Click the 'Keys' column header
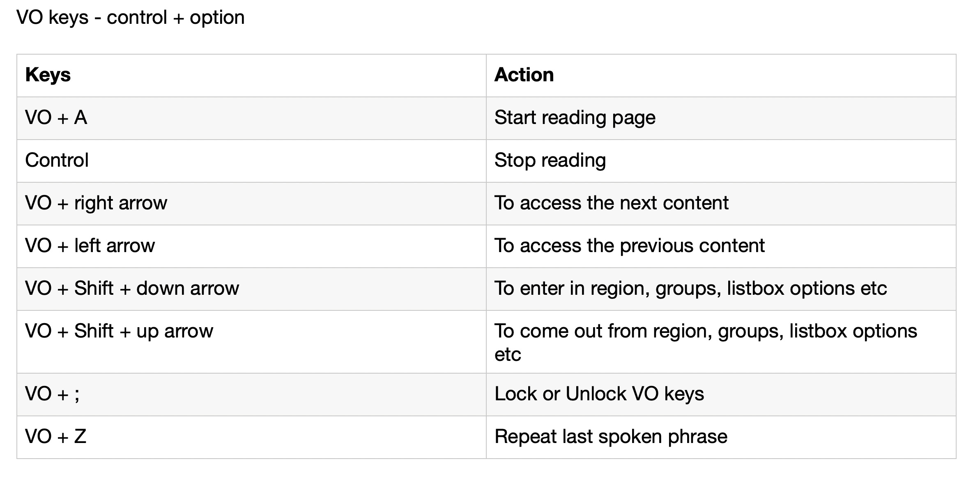 48,75
